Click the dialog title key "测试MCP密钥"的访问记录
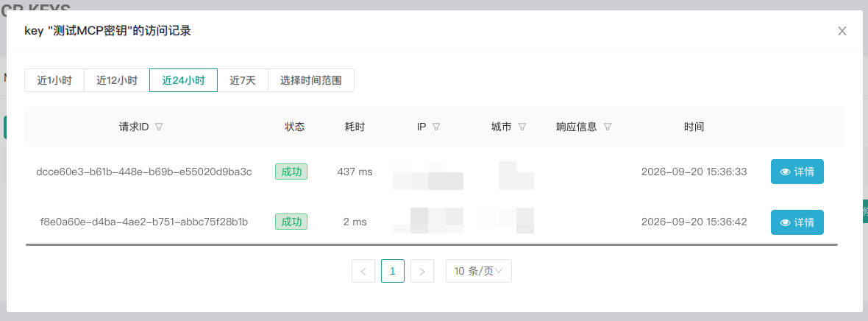This screenshot has height=321, width=868. (107, 31)
